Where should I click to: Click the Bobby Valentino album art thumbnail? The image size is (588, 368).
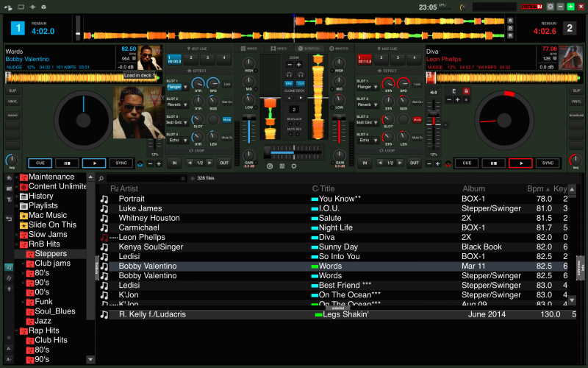[x=149, y=57]
